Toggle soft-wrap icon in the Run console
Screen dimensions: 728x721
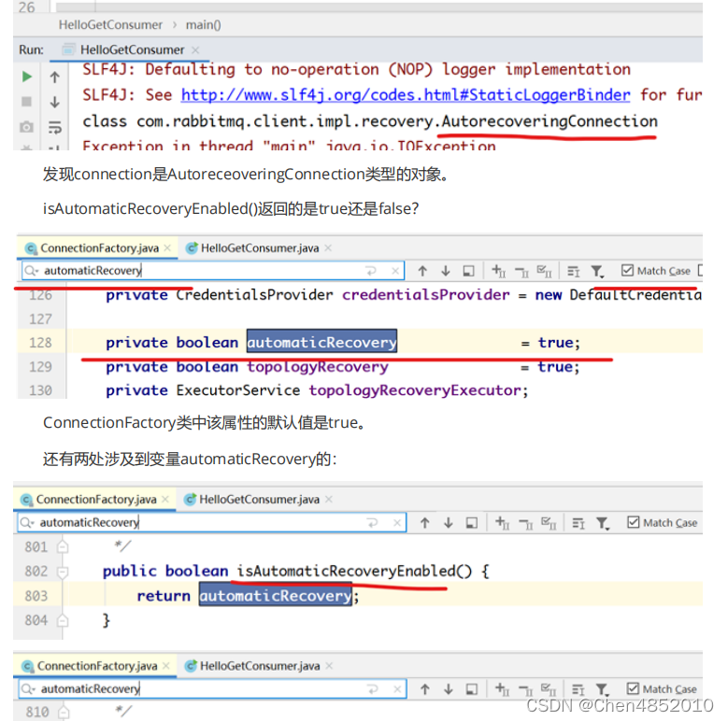55,127
